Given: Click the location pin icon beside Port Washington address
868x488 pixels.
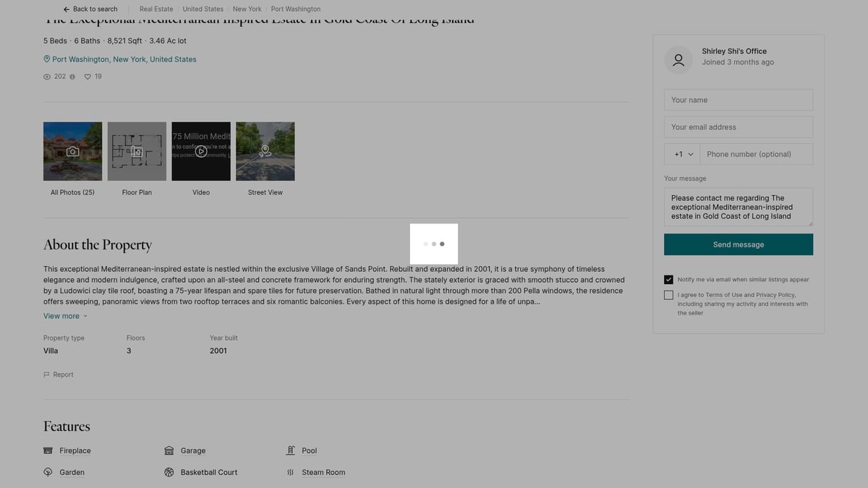Looking at the screenshot, I should pyautogui.click(x=47, y=59).
